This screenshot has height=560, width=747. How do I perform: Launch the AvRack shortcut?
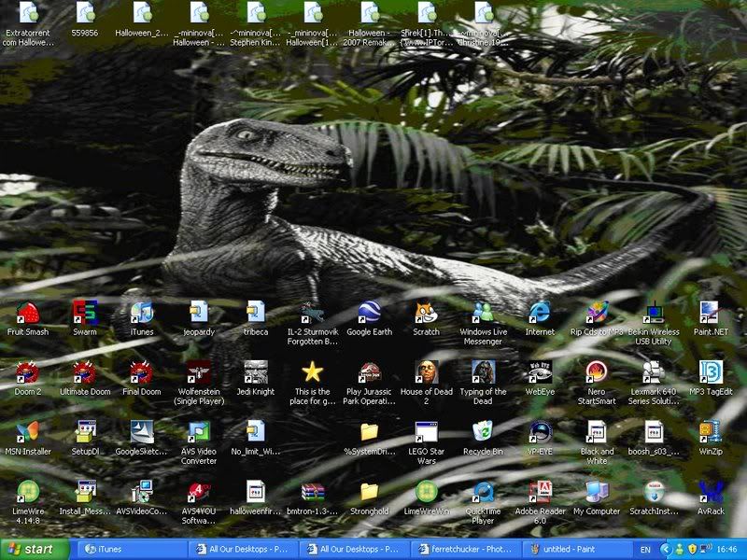[x=711, y=492]
